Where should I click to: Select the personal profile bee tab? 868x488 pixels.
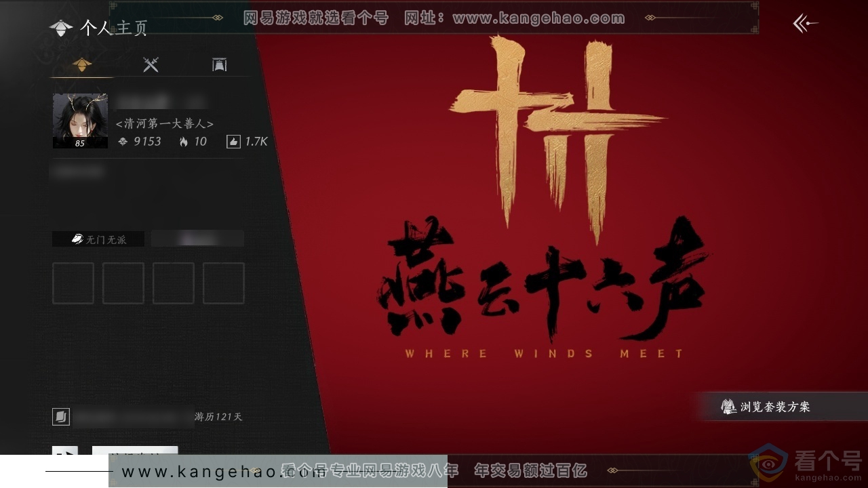point(82,64)
